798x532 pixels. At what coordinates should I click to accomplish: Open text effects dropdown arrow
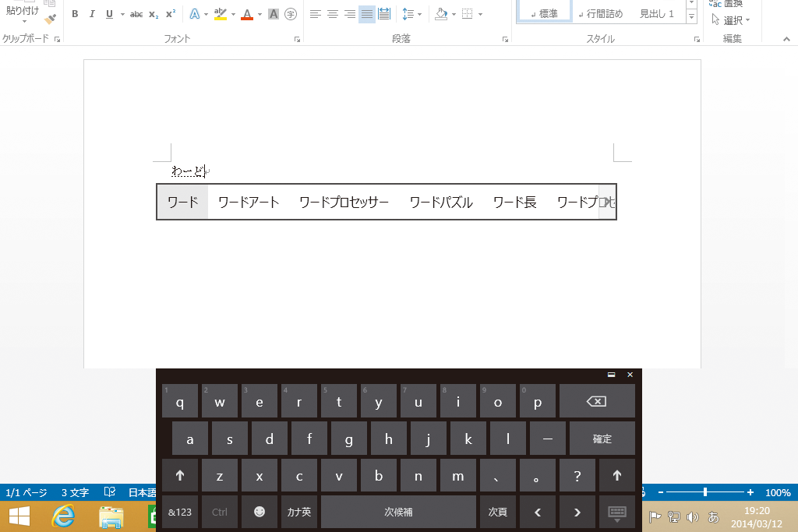click(206, 14)
